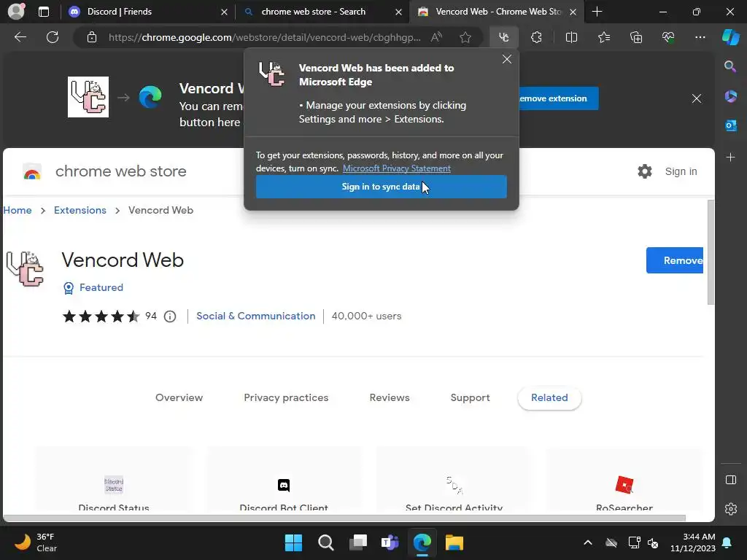
Task: View site information via the lock icon
Action: point(92,37)
